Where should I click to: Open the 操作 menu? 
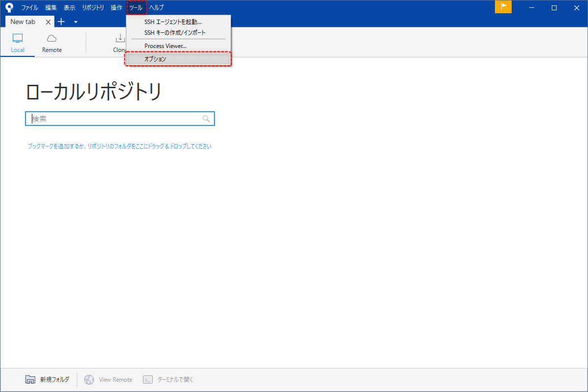click(x=117, y=8)
